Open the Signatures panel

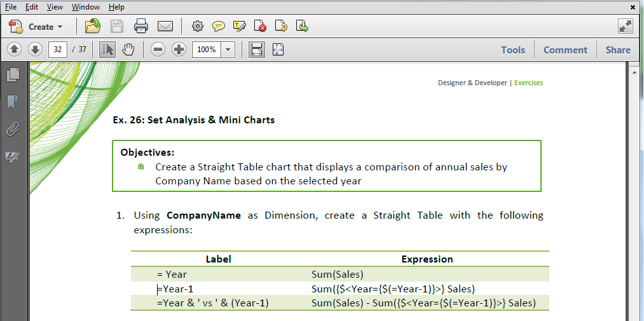coord(13,157)
